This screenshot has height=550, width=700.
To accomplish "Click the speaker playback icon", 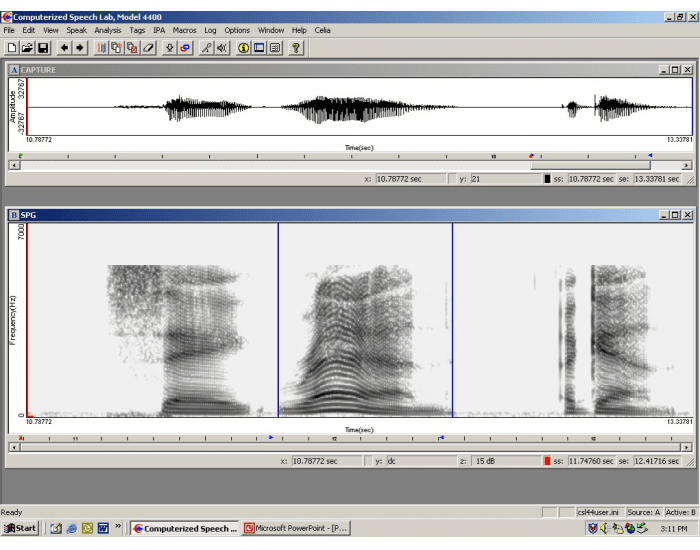I will click(x=222, y=48).
